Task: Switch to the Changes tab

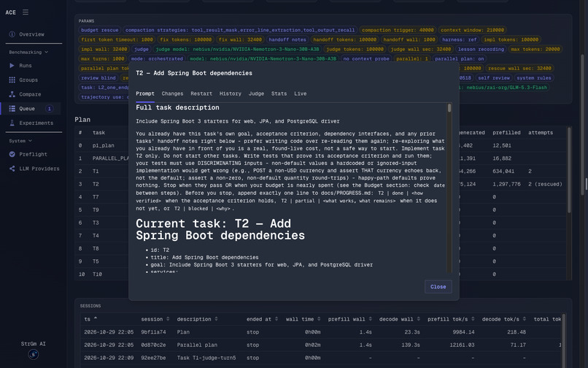Action: pos(172,93)
